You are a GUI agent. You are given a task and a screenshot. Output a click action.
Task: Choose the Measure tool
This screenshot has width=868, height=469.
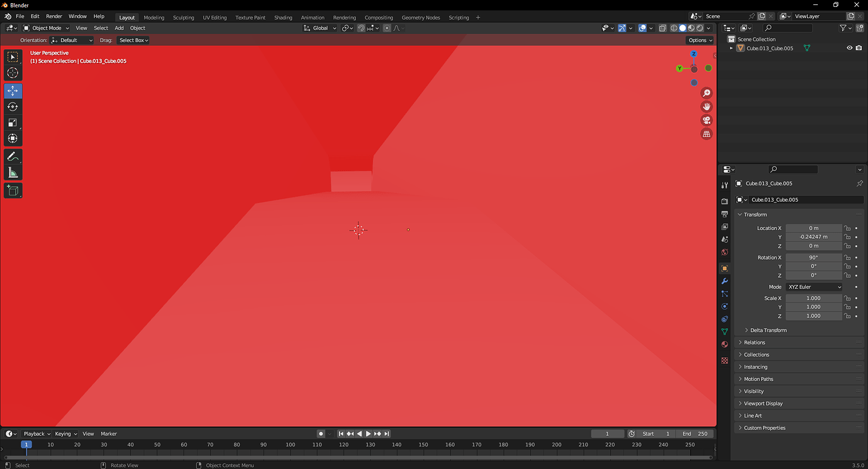point(13,172)
